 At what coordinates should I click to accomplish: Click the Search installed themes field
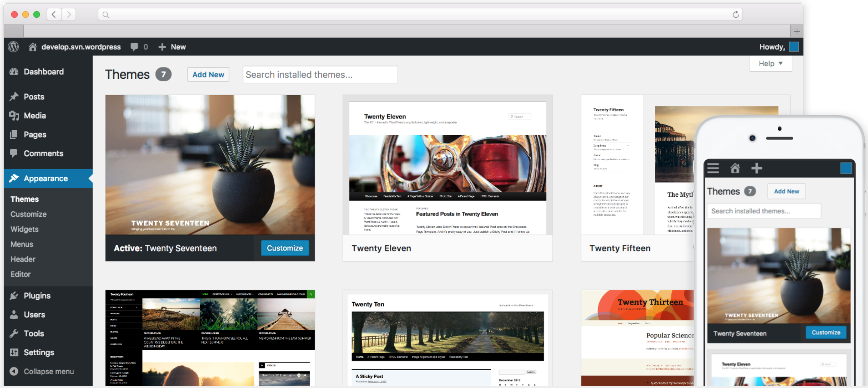[x=320, y=75]
